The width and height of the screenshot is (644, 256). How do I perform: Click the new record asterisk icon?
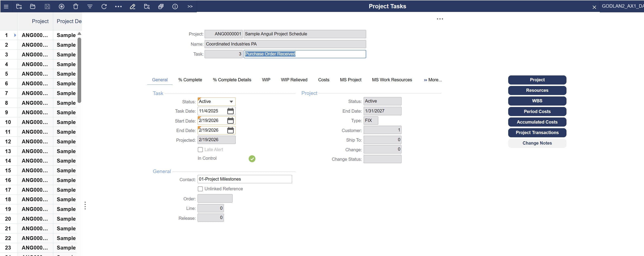[x=62, y=6]
